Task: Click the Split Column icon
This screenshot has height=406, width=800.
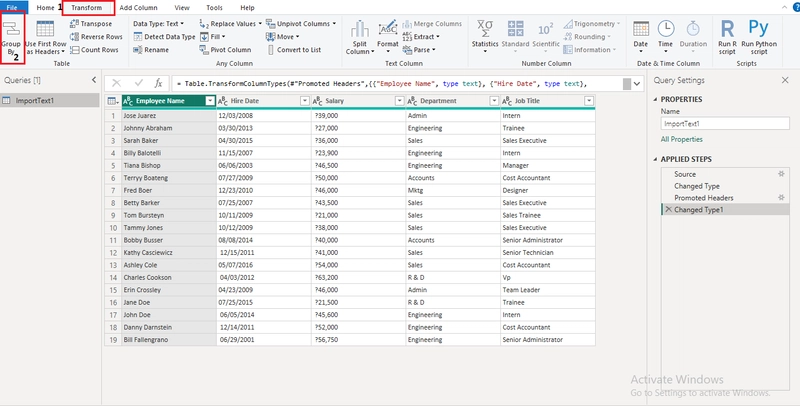Action: click(360, 29)
